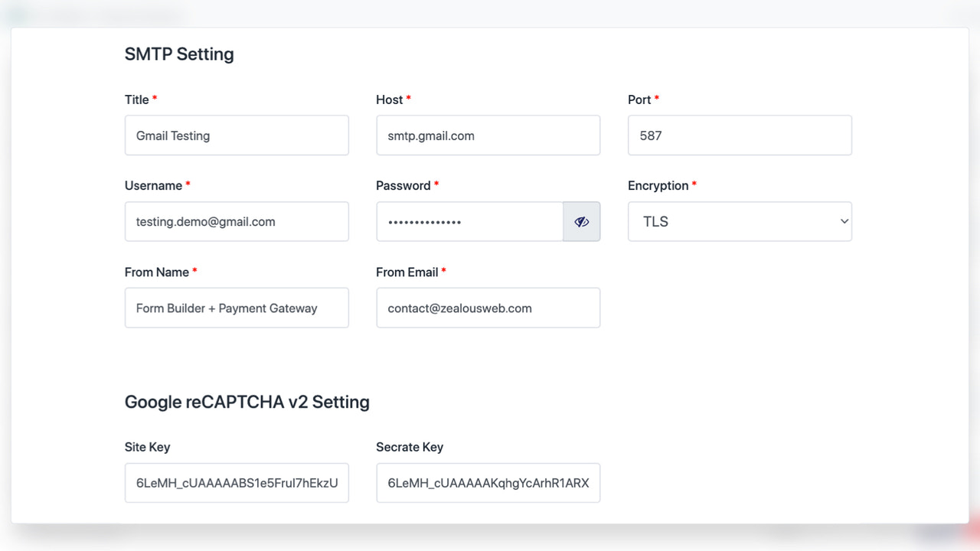
Task: Click the Site Key input field
Action: tap(237, 483)
